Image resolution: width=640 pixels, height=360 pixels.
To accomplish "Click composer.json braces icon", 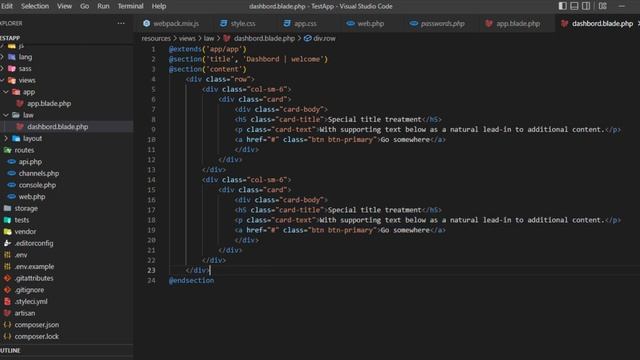I will [8, 325].
